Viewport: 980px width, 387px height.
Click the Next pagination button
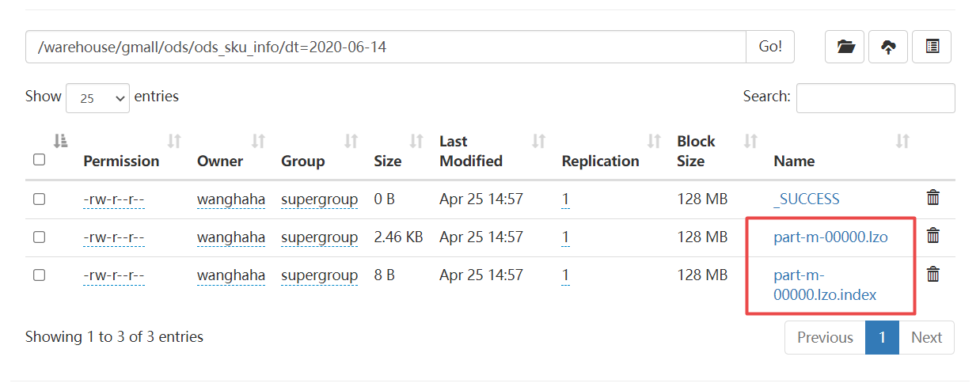926,337
